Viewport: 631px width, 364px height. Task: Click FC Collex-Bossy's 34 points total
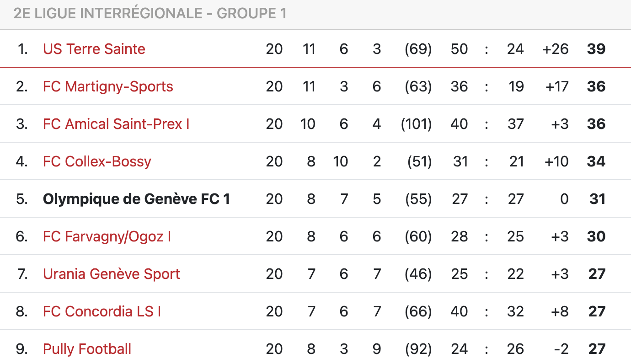pyautogui.click(x=596, y=161)
